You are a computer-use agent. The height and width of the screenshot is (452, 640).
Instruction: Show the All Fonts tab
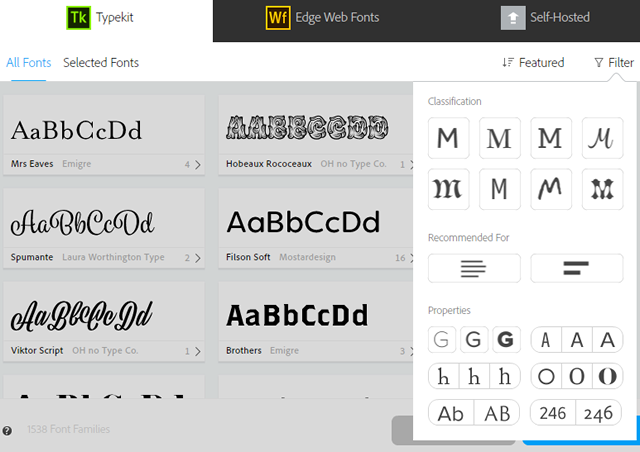(x=29, y=62)
